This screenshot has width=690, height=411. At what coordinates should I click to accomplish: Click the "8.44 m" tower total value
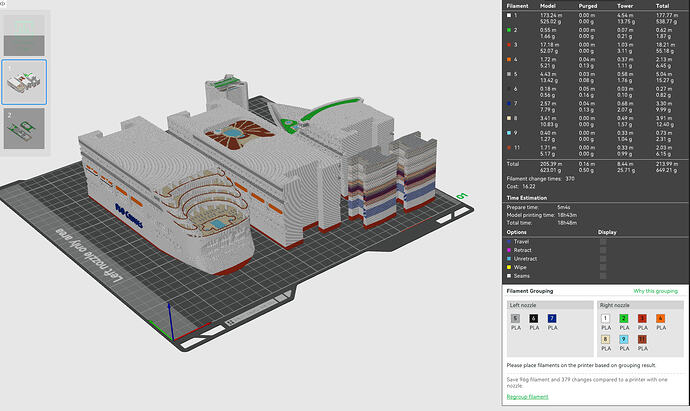pos(625,164)
